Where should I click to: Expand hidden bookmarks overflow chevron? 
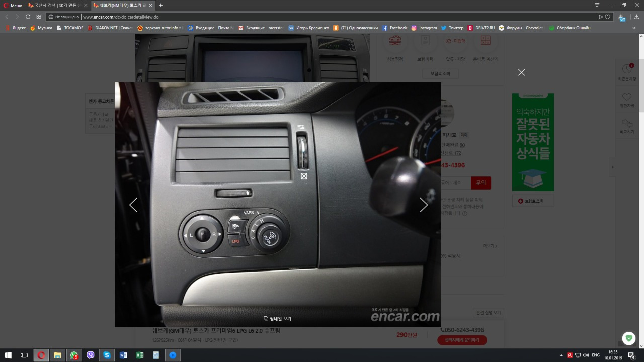coord(633,28)
